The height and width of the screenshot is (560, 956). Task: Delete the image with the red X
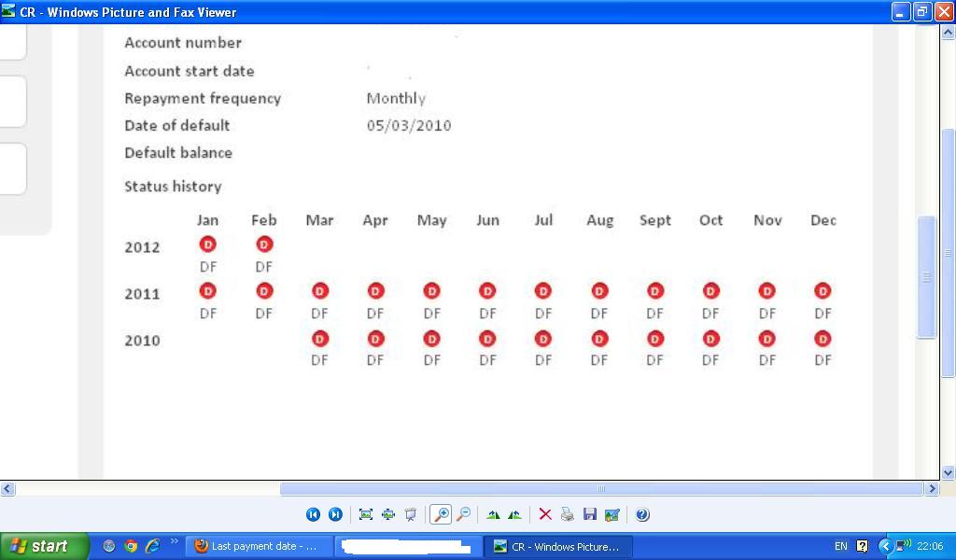pyautogui.click(x=545, y=514)
